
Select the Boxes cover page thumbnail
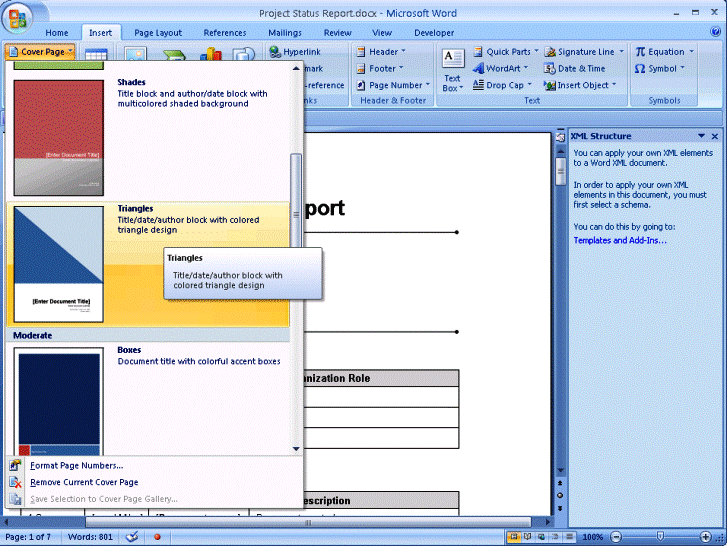59,402
